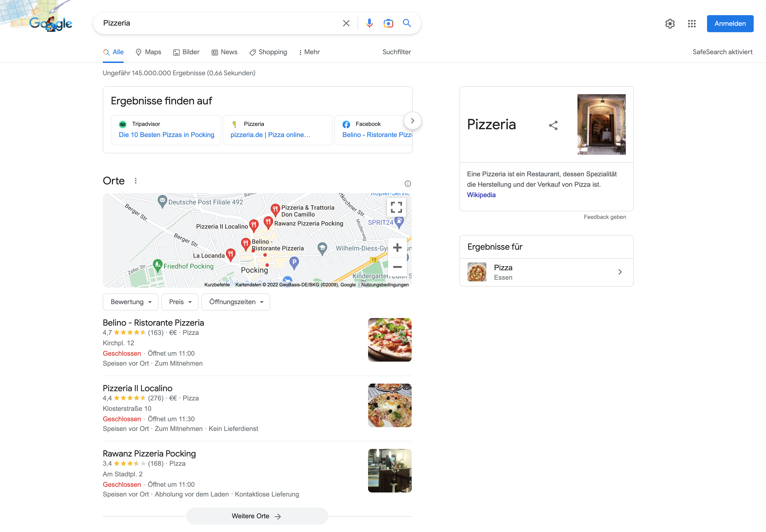Open the Rawanz interior photo thumbnail
Screen dimensions: 766x532
[390, 471]
